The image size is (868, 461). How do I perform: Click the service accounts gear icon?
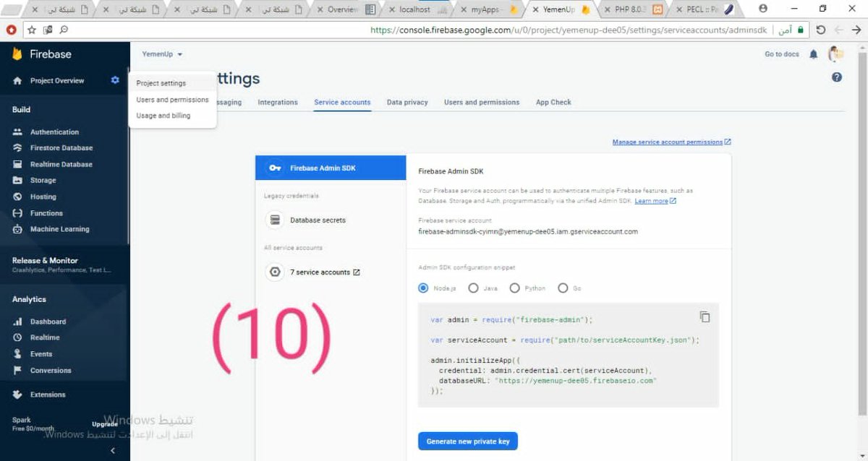tap(275, 272)
